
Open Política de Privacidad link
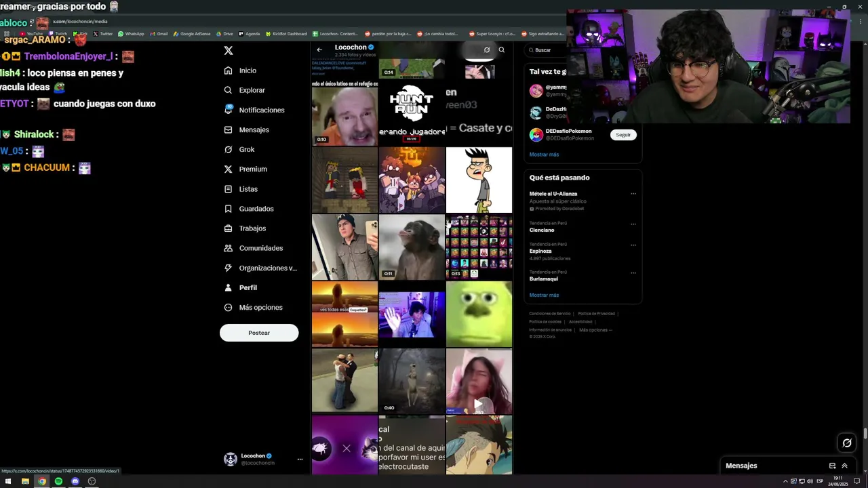pos(597,314)
